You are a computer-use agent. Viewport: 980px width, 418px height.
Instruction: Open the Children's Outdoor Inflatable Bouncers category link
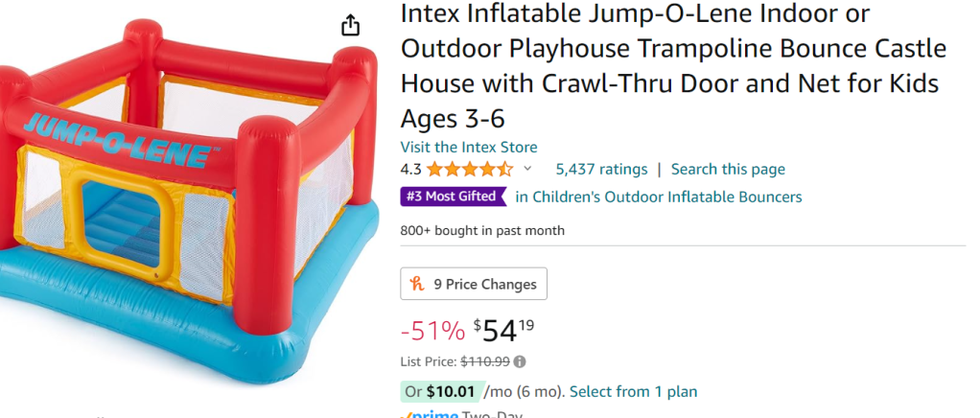pos(659,197)
